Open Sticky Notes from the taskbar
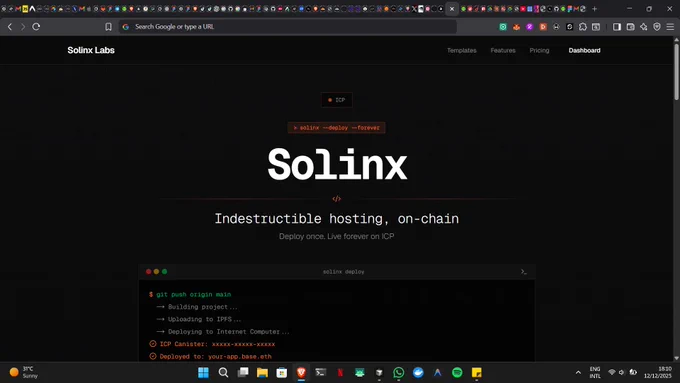The height and width of the screenshot is (383, 680). tap(477, 373)
